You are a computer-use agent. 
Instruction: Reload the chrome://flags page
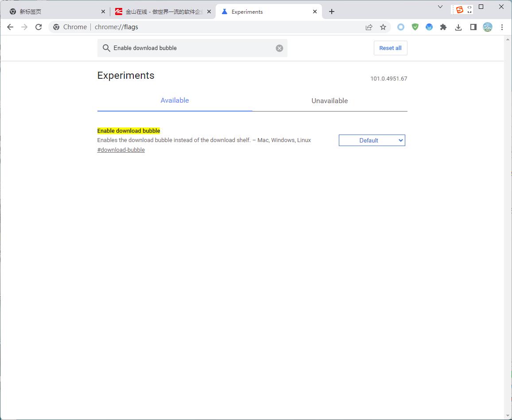(39, 27)
